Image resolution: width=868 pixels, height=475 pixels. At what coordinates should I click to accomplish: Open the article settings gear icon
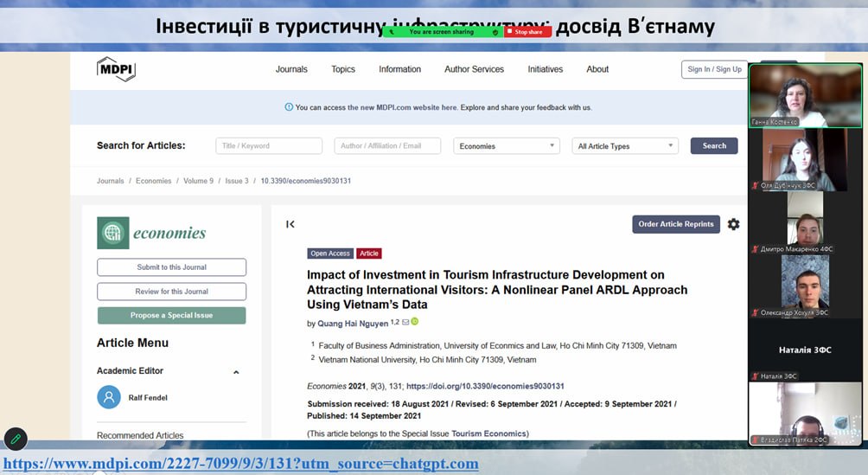coord(733,224)
